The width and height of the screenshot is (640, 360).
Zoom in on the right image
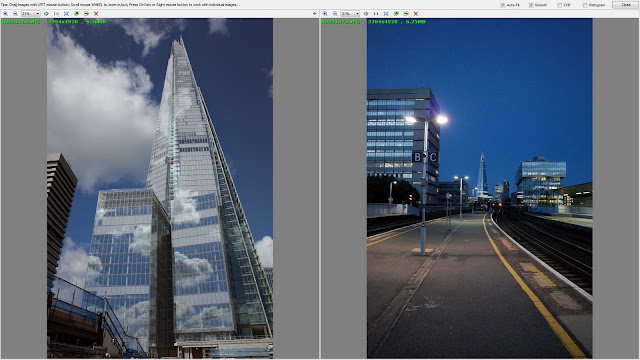(325, 13)
